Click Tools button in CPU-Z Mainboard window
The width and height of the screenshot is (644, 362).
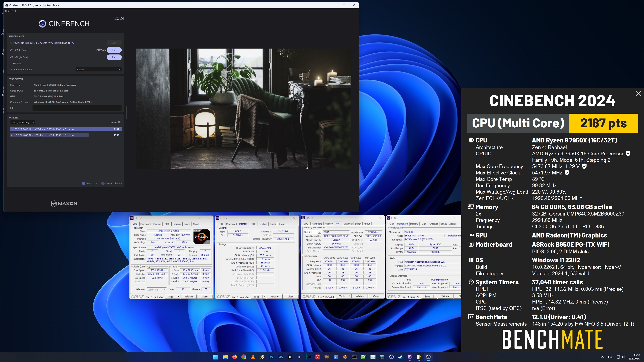pyautogui.click(x=427, y=296)
